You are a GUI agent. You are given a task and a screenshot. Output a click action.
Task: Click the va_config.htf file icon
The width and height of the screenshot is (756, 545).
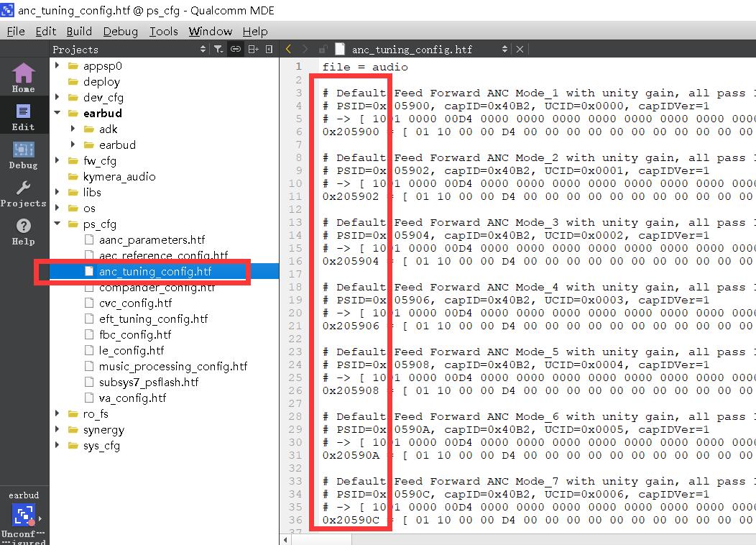coord(88,398)
